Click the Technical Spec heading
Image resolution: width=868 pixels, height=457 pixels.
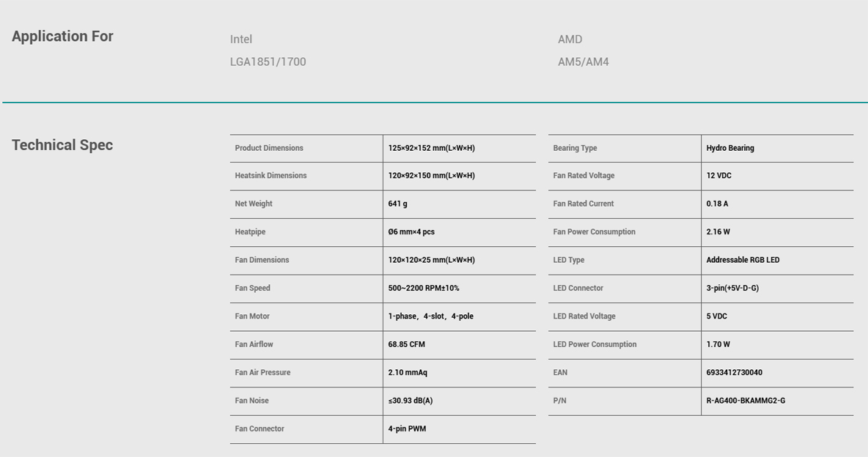[x=62, y=145]
